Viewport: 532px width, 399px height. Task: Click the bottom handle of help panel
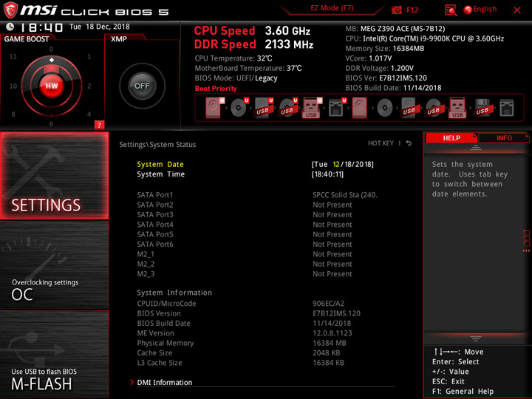[476, 338]
